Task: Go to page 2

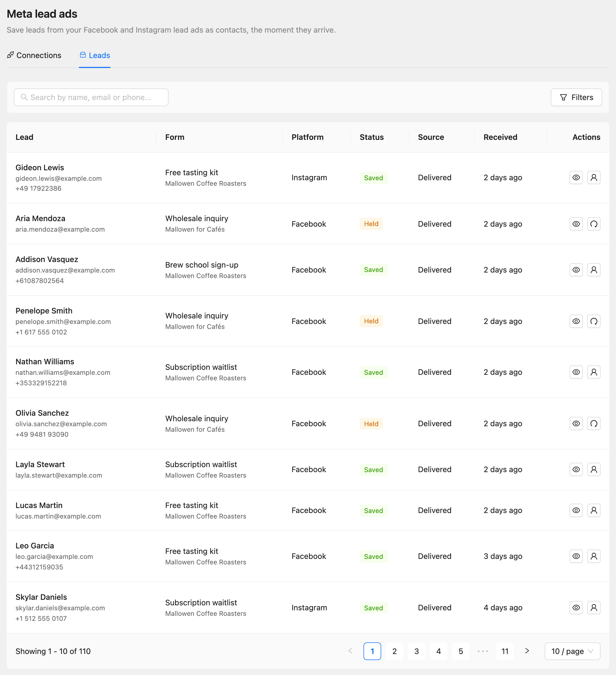Action: tap(394, 651)
